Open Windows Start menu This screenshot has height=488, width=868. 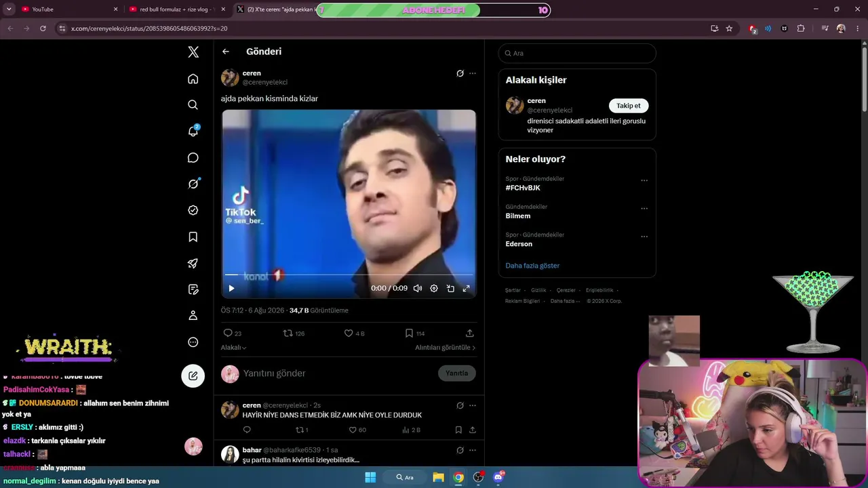tap(370, 477)
